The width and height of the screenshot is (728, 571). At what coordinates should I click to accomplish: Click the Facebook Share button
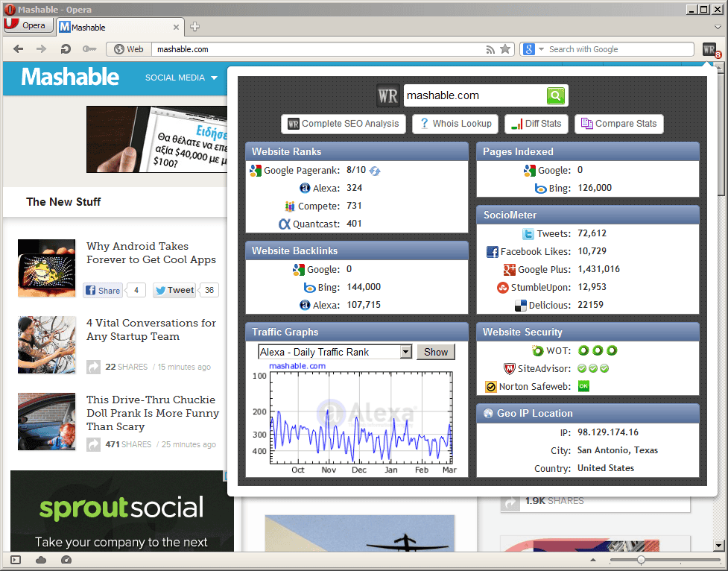pyautogui.click(x=103, y=291)
